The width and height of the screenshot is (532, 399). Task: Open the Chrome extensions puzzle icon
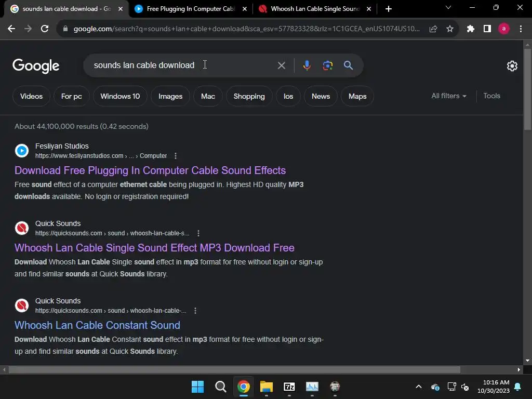471,29
